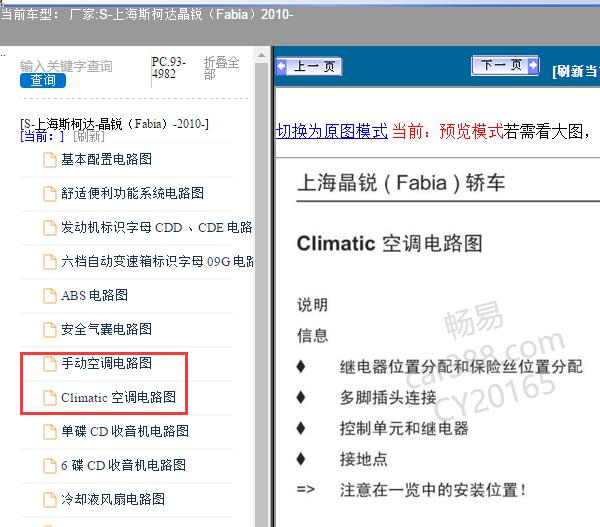Click 接地点 text

(364, 458)
